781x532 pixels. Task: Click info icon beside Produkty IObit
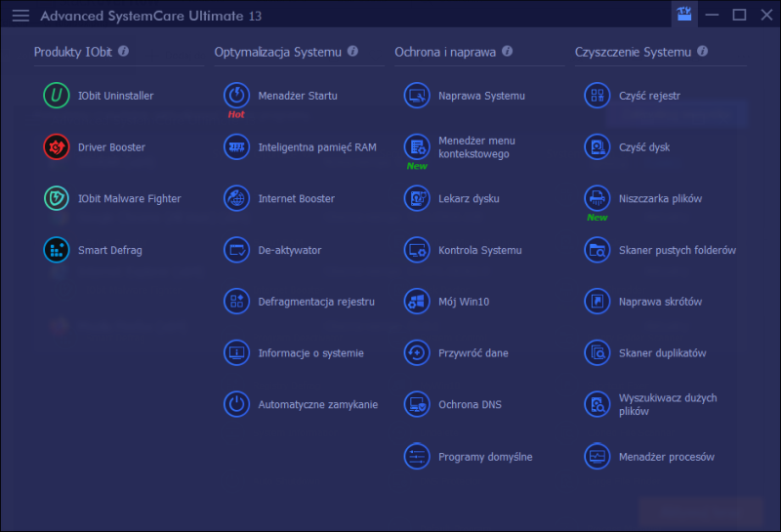coord(124,52)
